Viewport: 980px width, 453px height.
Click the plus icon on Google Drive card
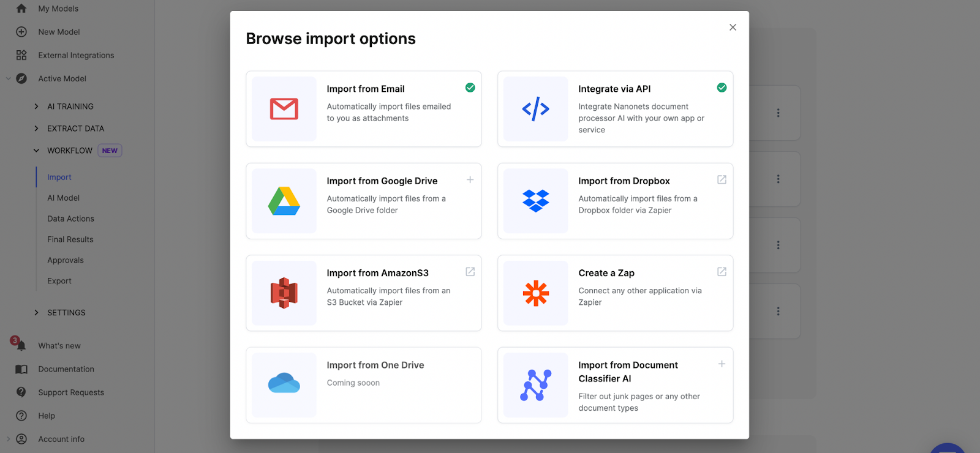coord(470,179)
